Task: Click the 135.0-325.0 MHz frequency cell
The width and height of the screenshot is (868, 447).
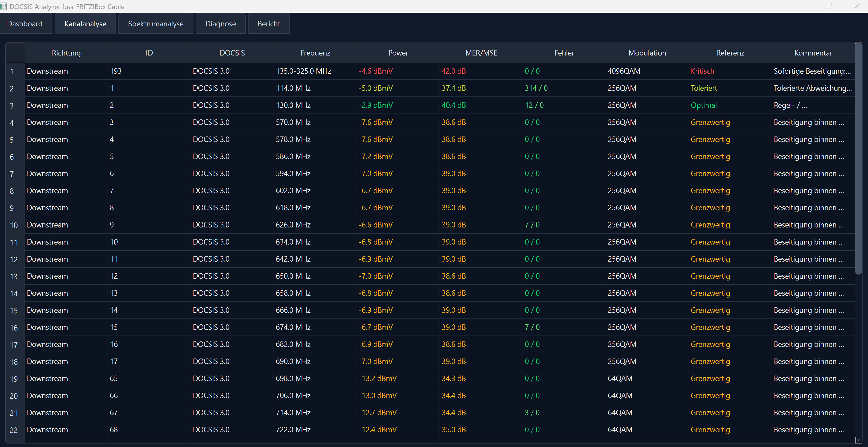Action: pos(315,71)
